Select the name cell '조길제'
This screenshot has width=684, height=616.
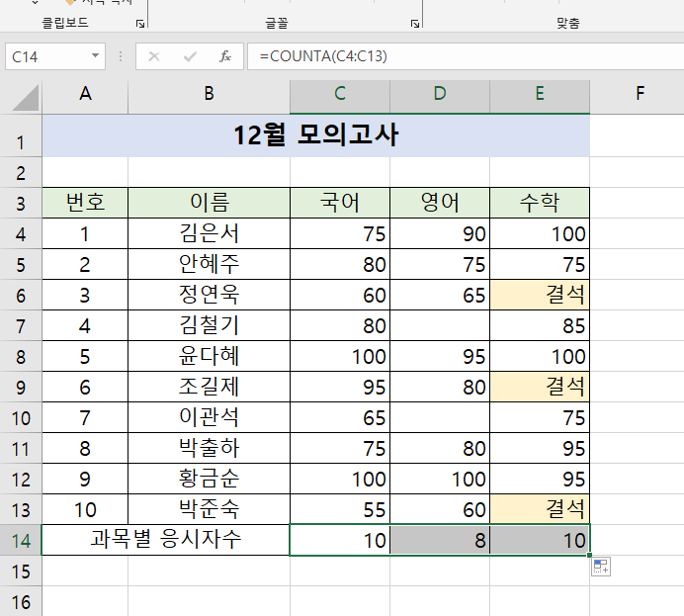click(x=209, y=387)
